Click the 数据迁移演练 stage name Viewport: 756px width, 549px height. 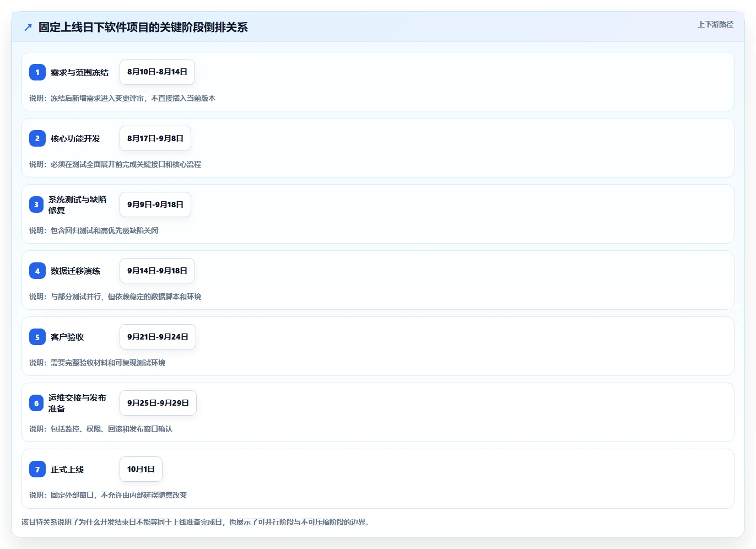click(x=75, y=271)
